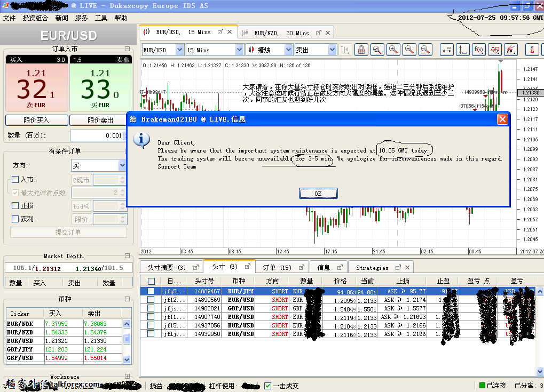Open the 卖出 price side dropdown
Image resolution: width=544 pixels, height=392 pixels.
(333, 50)
